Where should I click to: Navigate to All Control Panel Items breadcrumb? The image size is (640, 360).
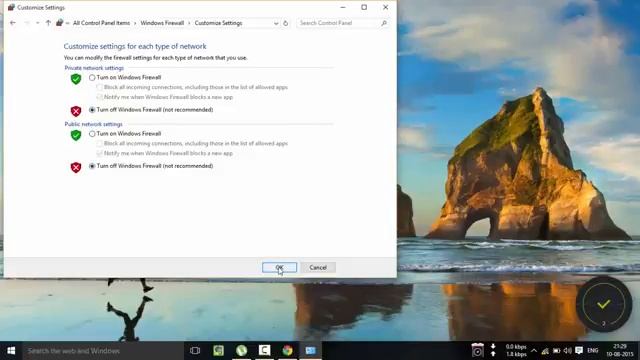tap(101, 23)
